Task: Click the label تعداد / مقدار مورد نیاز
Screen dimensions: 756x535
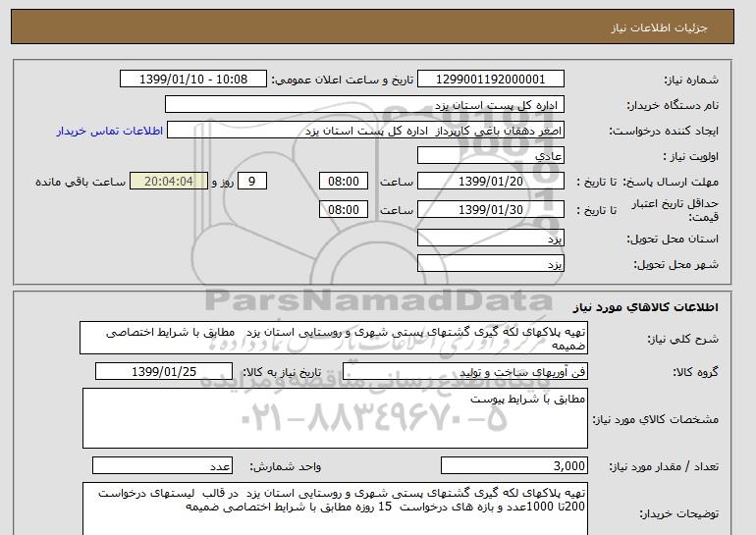Action: (664, 466)
